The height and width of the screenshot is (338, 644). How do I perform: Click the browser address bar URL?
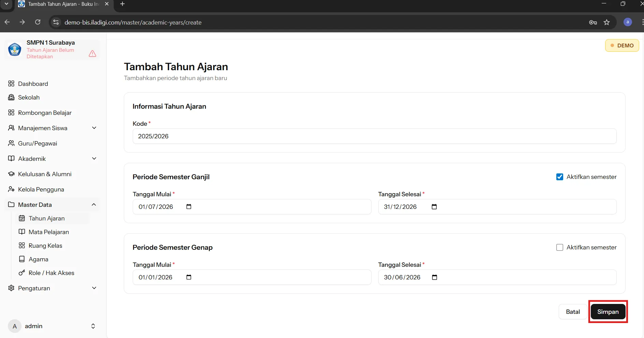[x=133, y=22]
